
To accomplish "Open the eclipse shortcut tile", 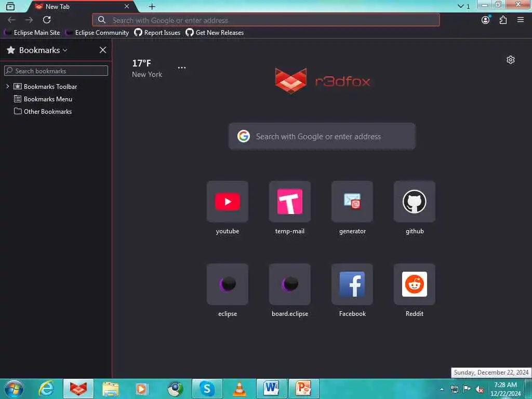I will coord(228,284).
